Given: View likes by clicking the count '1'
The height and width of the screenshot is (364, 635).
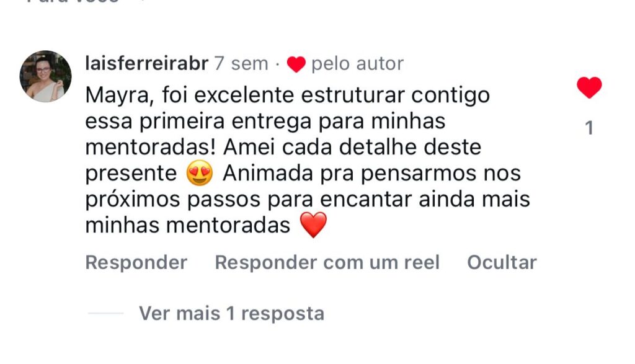Looking at the screenshot, I should point(589,128).
